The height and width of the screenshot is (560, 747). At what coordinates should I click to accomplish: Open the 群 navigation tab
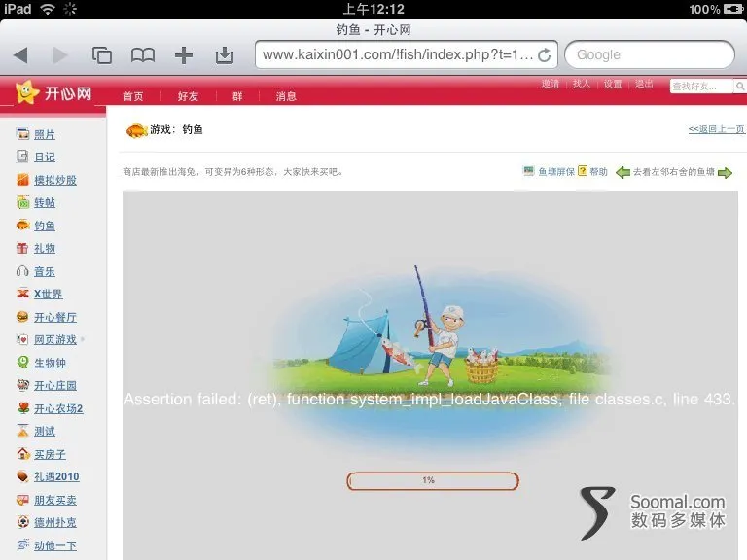237,96
